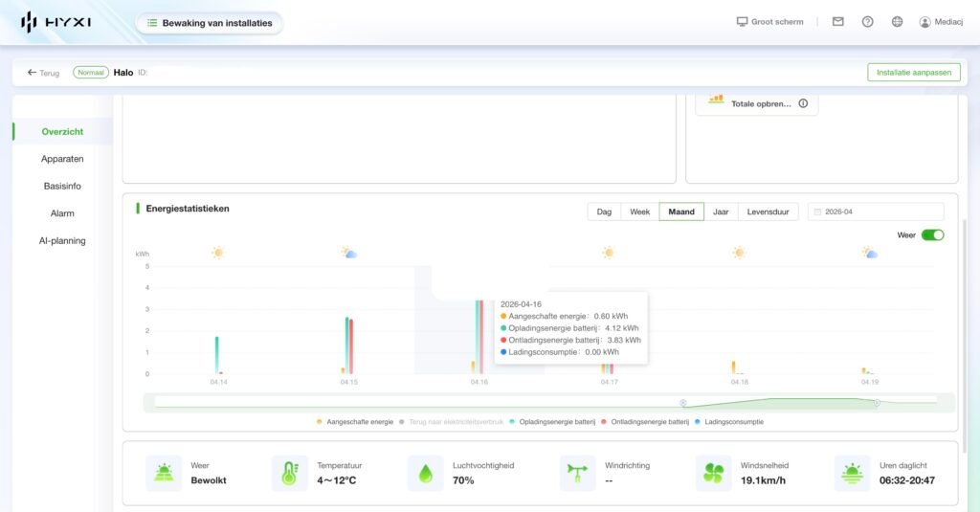Click the Groot scherm monitor icon
This screenshot has height=512, width=980.
point(742,22)
